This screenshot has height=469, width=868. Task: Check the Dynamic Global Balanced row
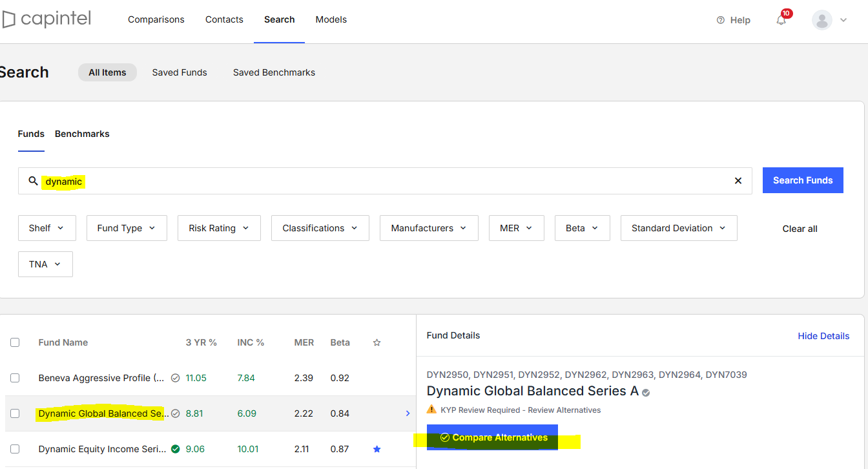pos(15,413)
